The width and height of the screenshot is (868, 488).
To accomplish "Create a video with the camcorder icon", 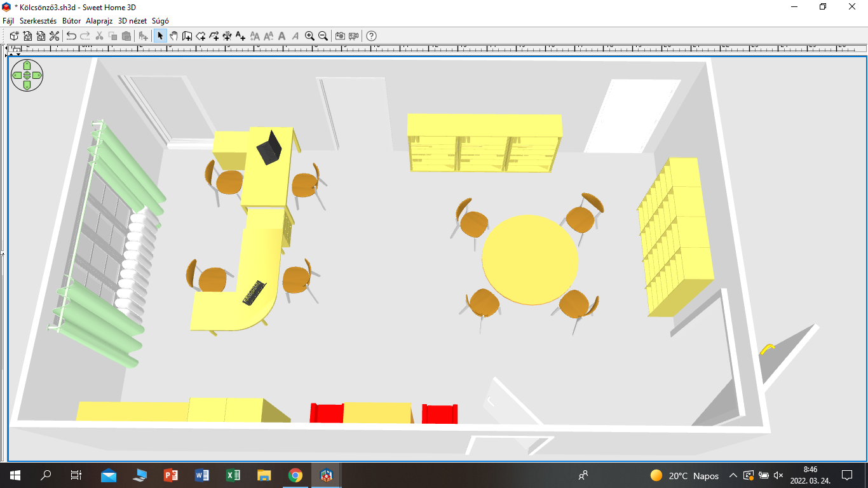I will [x=353, y=36].
